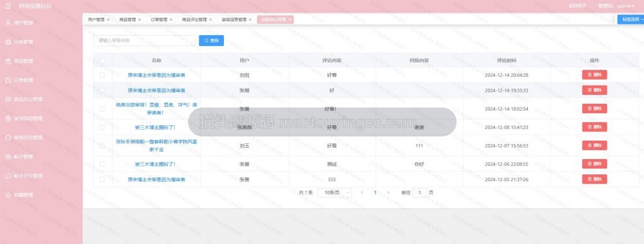The image size is (644, 244).
Task: Select the row checkbox dated 2024-12-06 22:08:55
Action: pyautogui.click(x=102, y=164)
